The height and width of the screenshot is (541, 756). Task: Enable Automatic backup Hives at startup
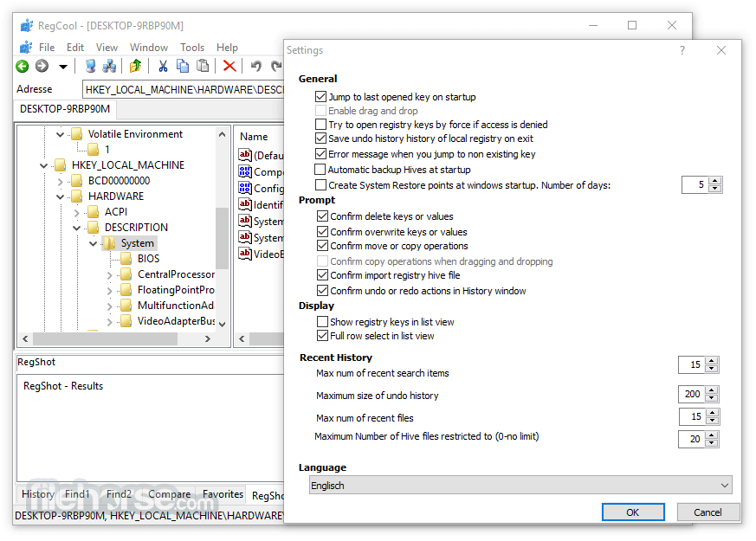[320, 169]
